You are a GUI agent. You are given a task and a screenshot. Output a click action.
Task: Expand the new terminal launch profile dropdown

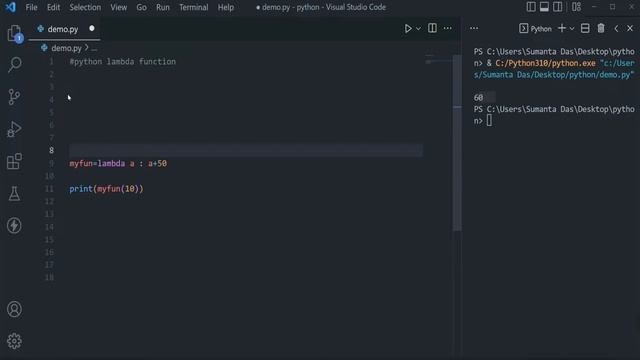[x=572, y=29]
